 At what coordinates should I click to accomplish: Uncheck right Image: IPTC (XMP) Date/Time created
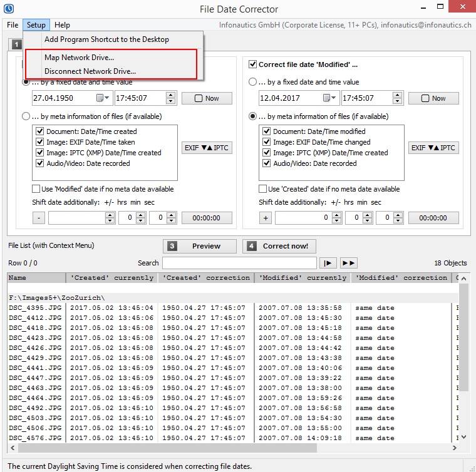click(x=267, y=153)
